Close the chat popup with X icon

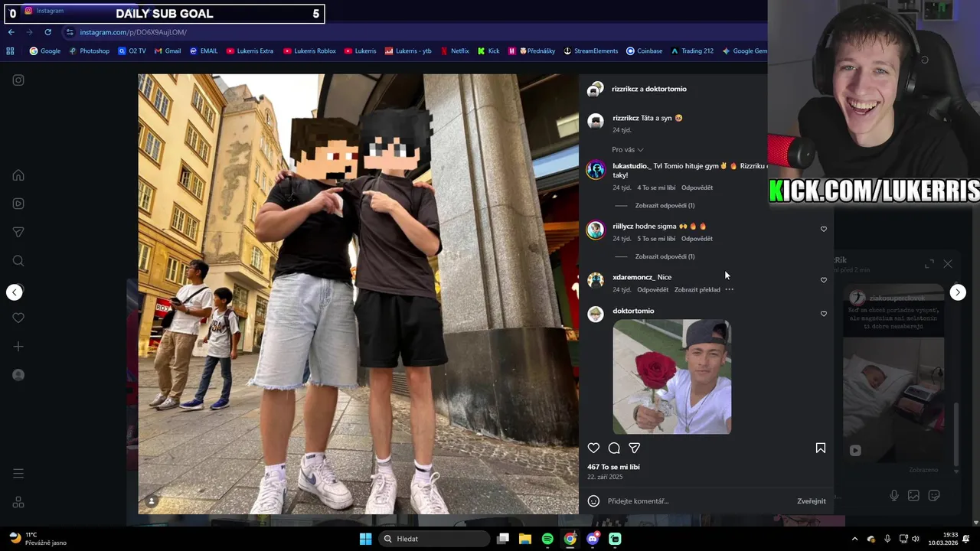click(x=948, y=264)
